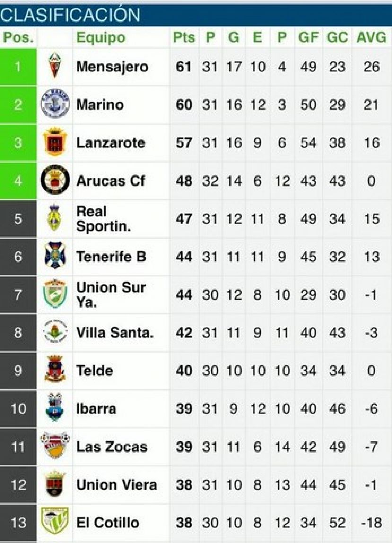Sort by the GF column header
Image resolution: width=392 pixels, height=543 pixels.
click(308, 37)
